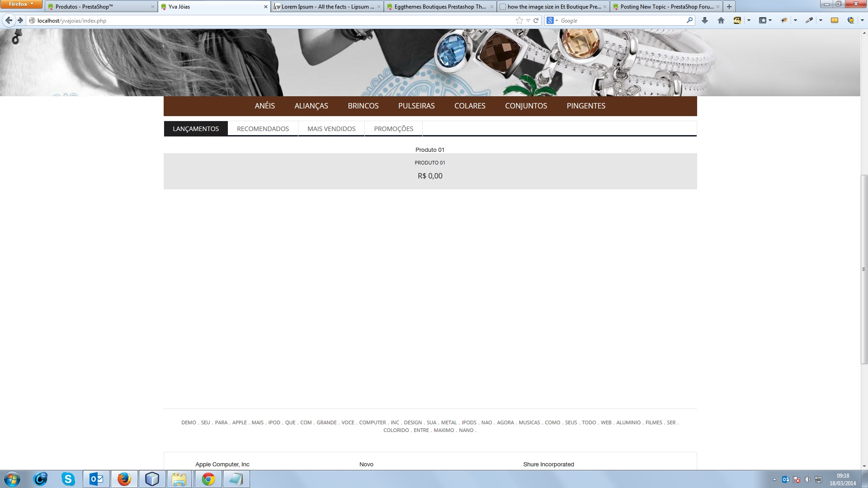Expand the bookmarks menu dropdown arrow
868x488 pixels.
point(770,20)
